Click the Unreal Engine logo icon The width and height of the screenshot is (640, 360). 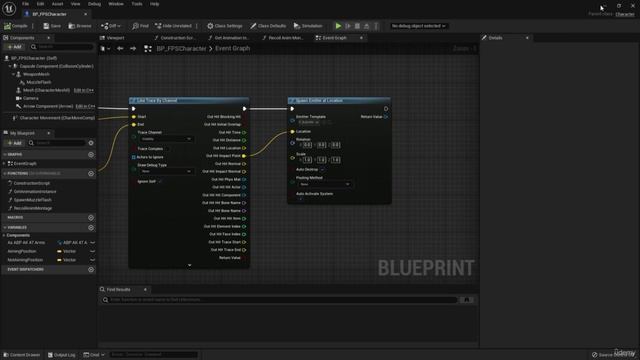pos(9,8)
